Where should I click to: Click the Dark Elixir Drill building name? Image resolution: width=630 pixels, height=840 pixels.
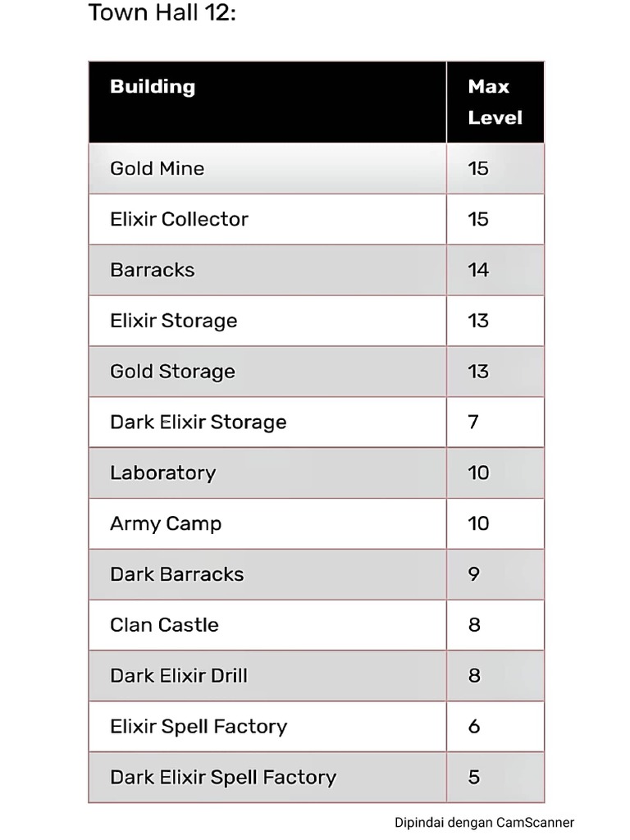tap(179, 676)
